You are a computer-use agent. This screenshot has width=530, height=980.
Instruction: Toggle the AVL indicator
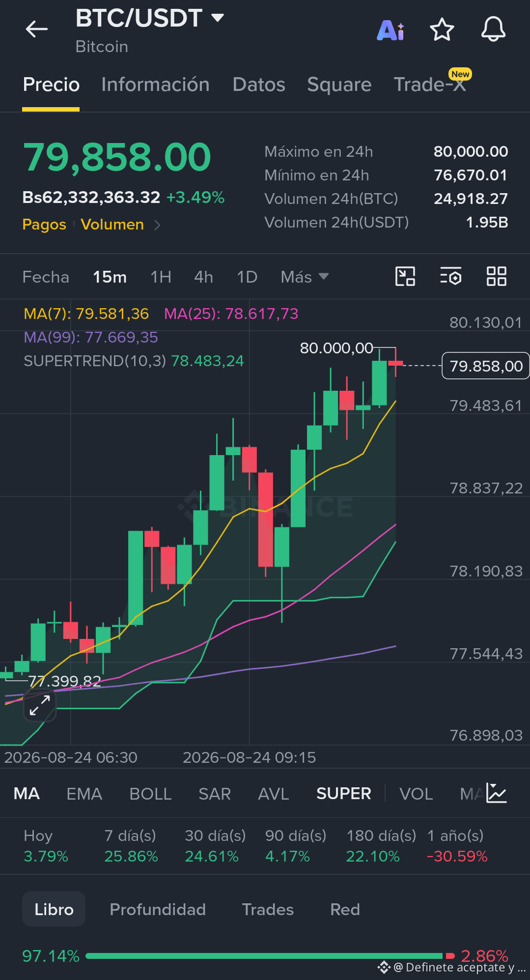[x=274, y=793]
